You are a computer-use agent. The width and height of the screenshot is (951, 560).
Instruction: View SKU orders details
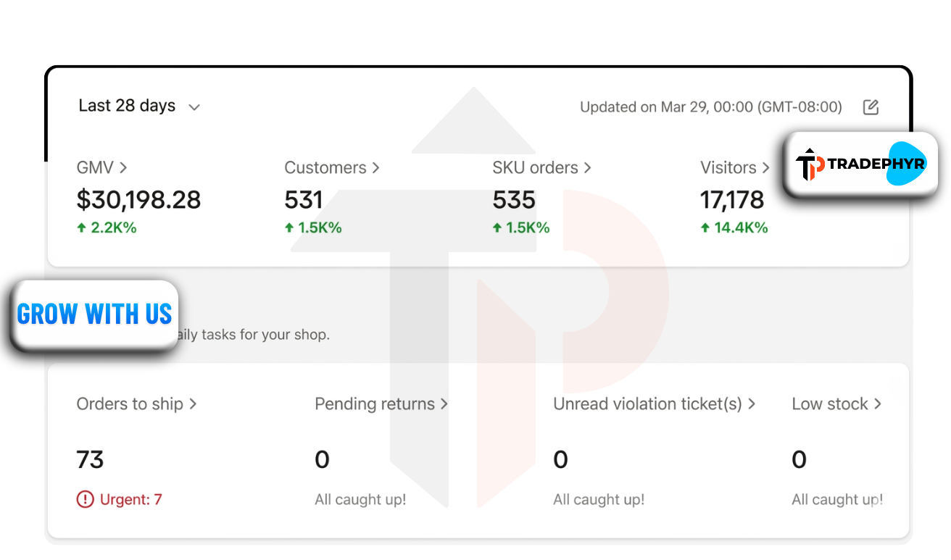[x=541, y=167]
